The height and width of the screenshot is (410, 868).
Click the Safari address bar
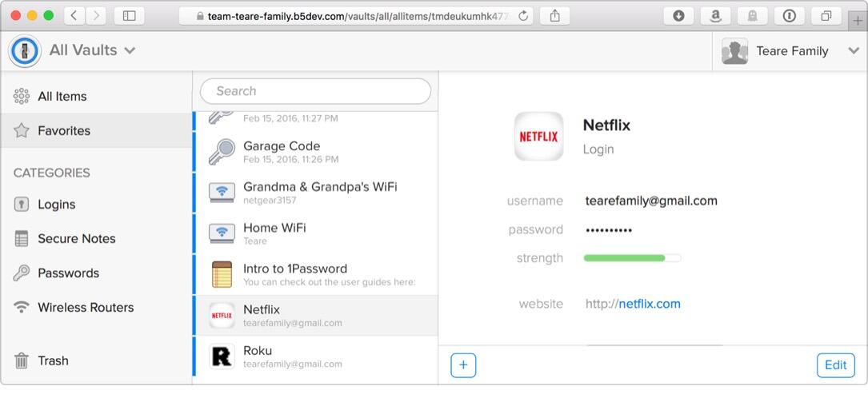pos(356,16)
